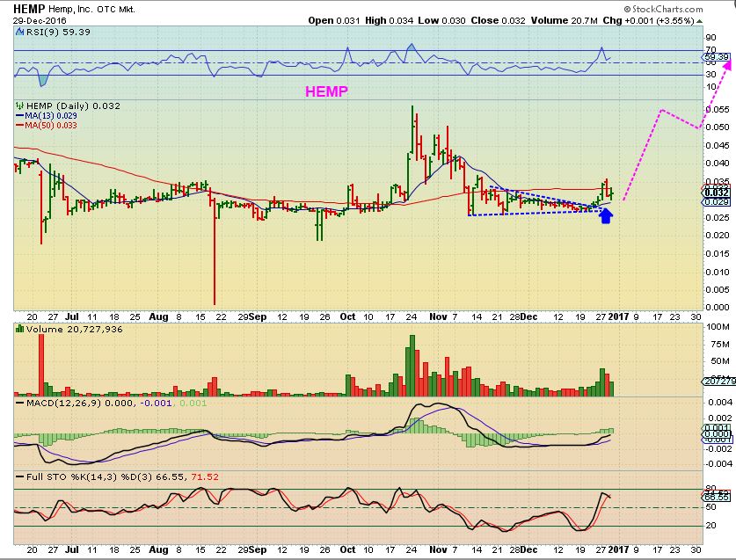736x560 pixels.
Task: Click the 'RSI(9) 59.39' indicator label
Action: [x=58, y=32]
